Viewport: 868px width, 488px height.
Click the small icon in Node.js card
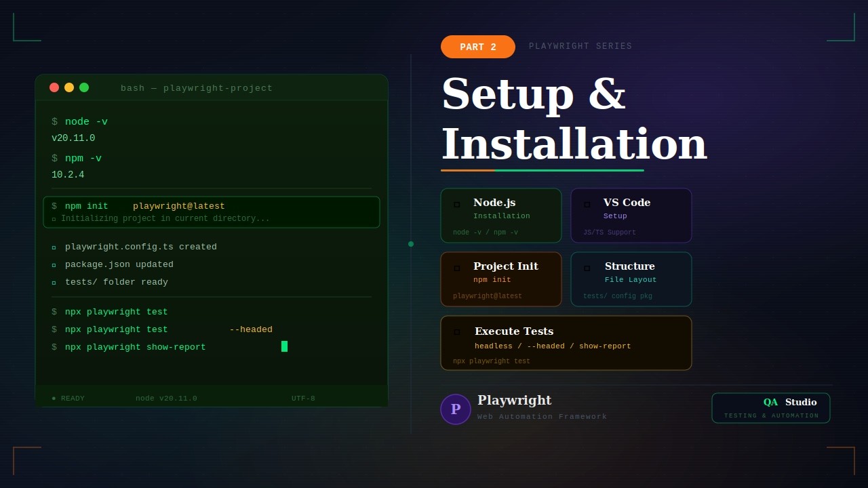coord(457,205)
